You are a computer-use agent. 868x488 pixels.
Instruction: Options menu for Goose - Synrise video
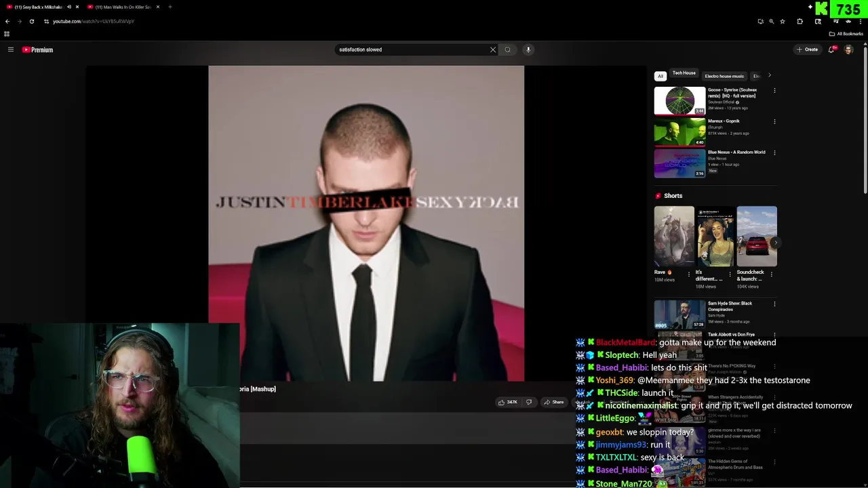(774, 90)
